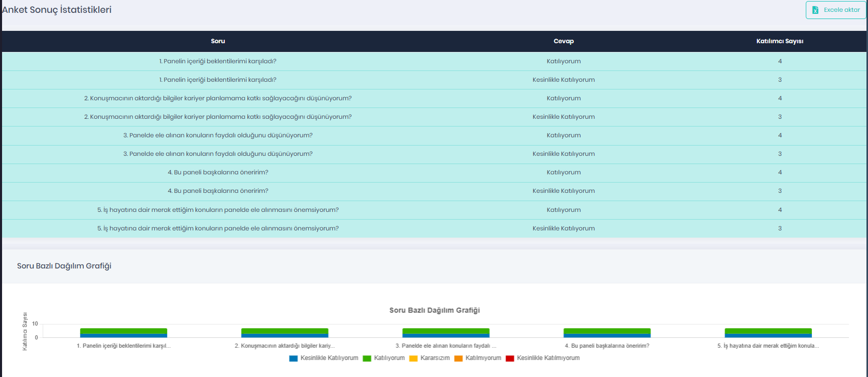Image resolution: width=868 pixels, height=377 pixels.
Task: Click green bar above '4. Bu paneli başkalarına' label
Action: (x=607, y=331)
